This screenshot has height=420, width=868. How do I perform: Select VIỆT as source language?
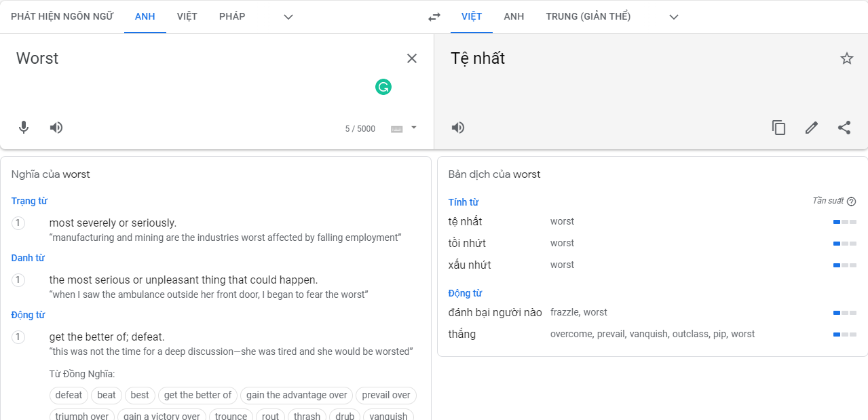[x=187, y=17]
